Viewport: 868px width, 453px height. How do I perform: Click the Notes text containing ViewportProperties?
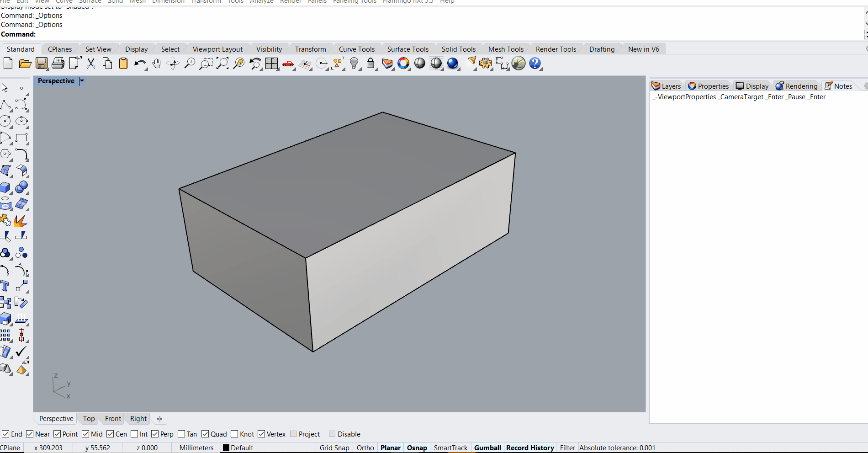(x=739, y=97)
